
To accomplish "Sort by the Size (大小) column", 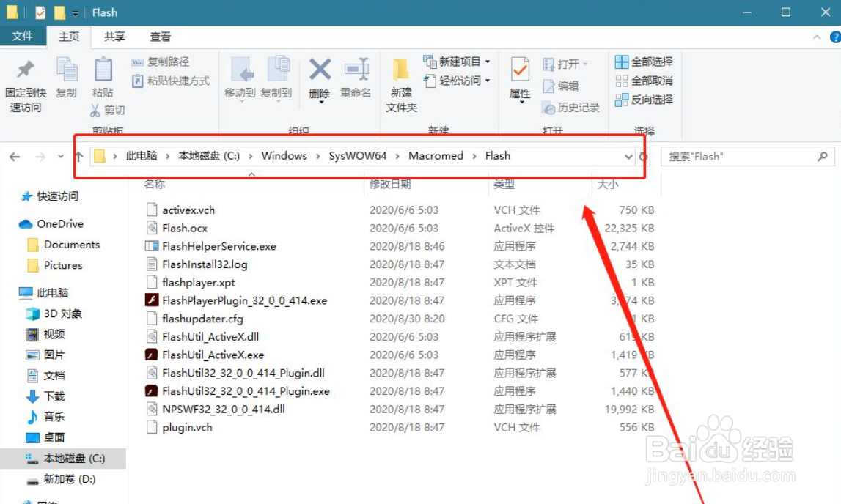I will tap(608, 185).
